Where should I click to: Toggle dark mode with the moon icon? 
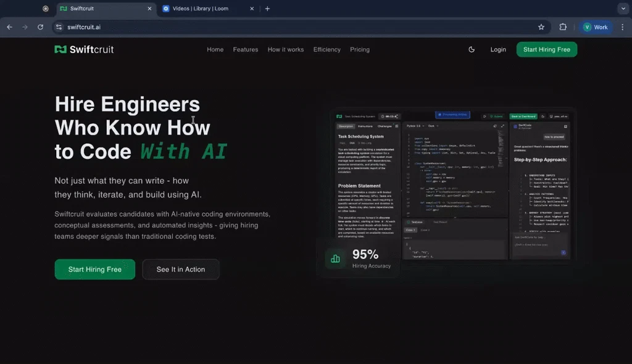point(471,49)
